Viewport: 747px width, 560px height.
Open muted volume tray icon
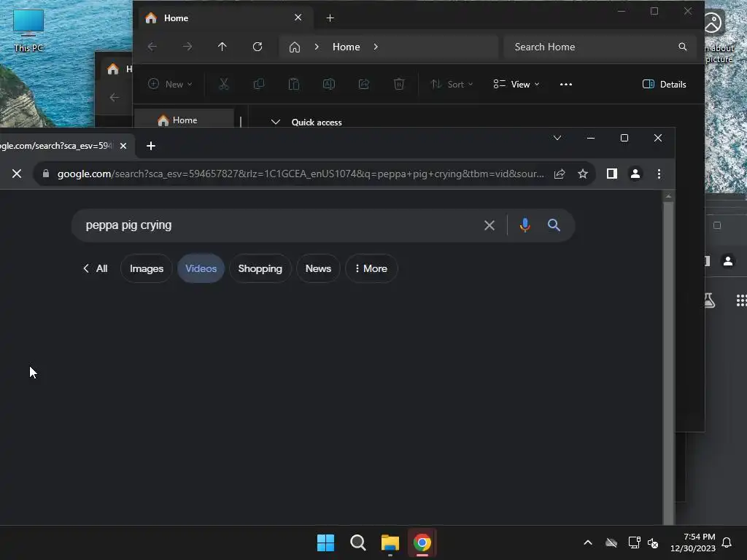click(653, 542)
